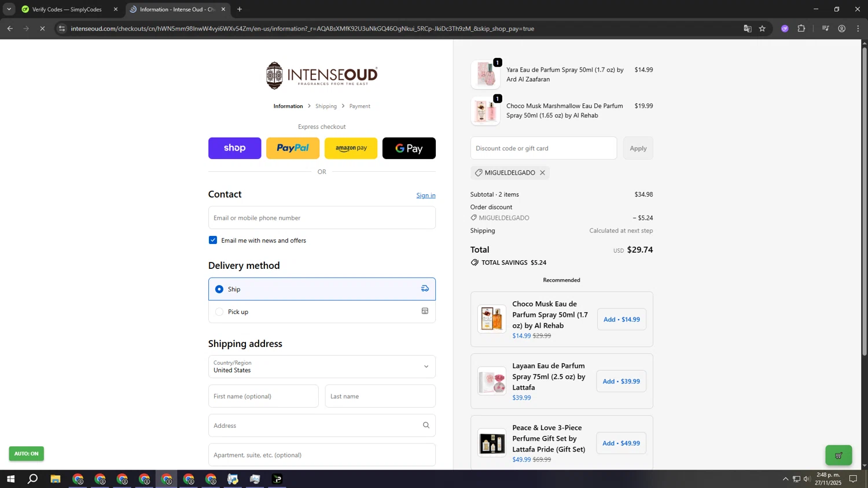Remove the MIGUELDELGADO discount tag
Viewport: 868px width, 488px height.
[x=542, y=173]
